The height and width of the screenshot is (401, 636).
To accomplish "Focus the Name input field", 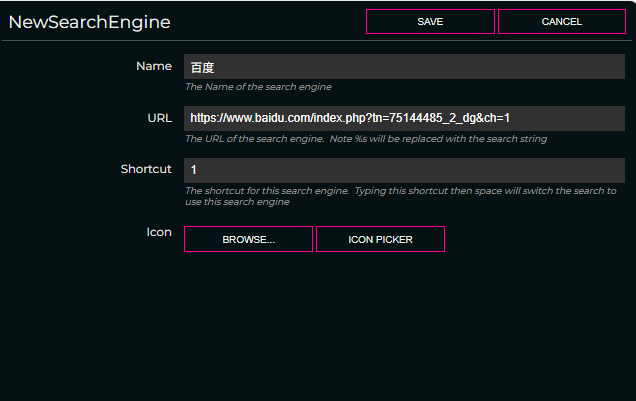I will [x=404, y=67].
